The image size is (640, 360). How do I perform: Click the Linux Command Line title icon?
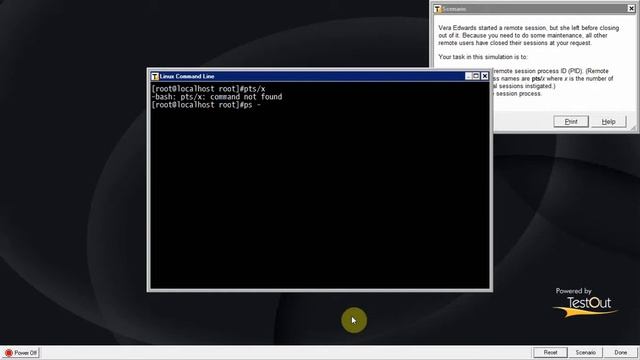(x=155, y=76)
